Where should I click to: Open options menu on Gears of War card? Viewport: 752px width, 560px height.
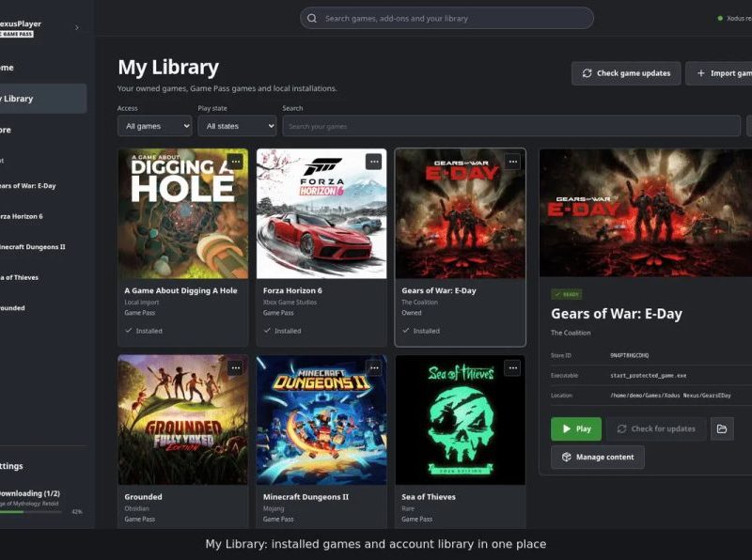point(512,162)
